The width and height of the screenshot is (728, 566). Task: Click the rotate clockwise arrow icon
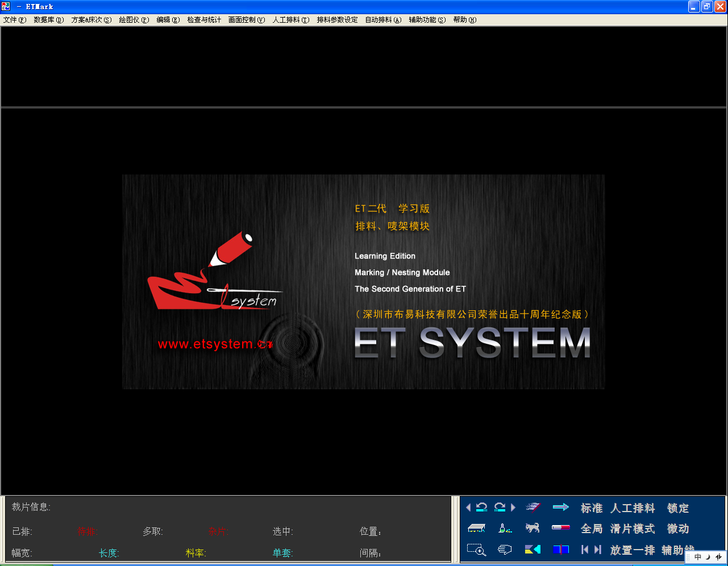point(500,507)
